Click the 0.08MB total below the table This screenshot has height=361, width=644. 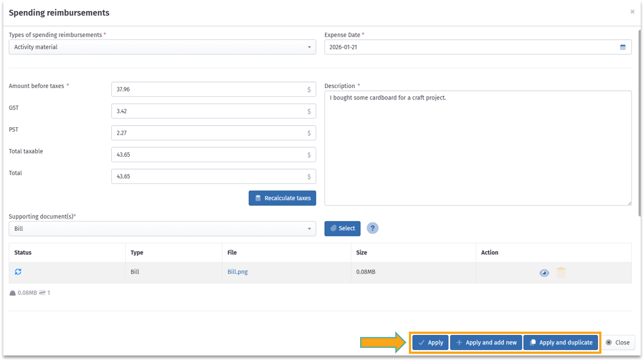point(27,293)
